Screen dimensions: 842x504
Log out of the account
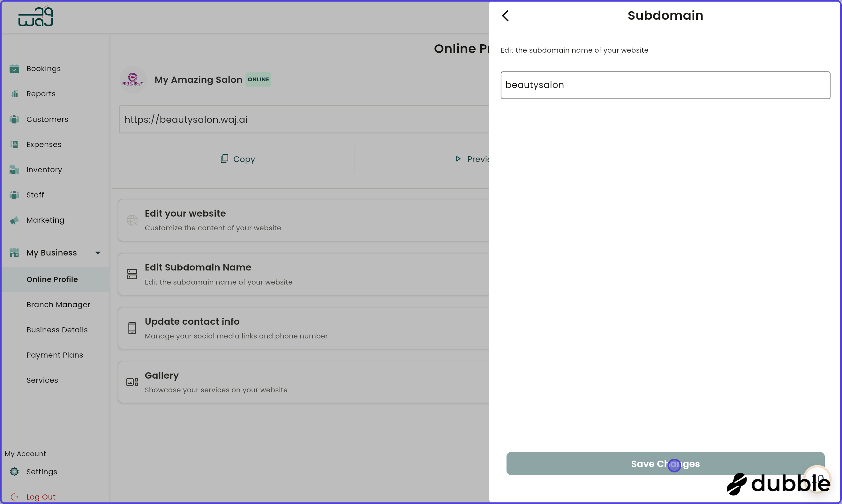(x=41, y=497)
